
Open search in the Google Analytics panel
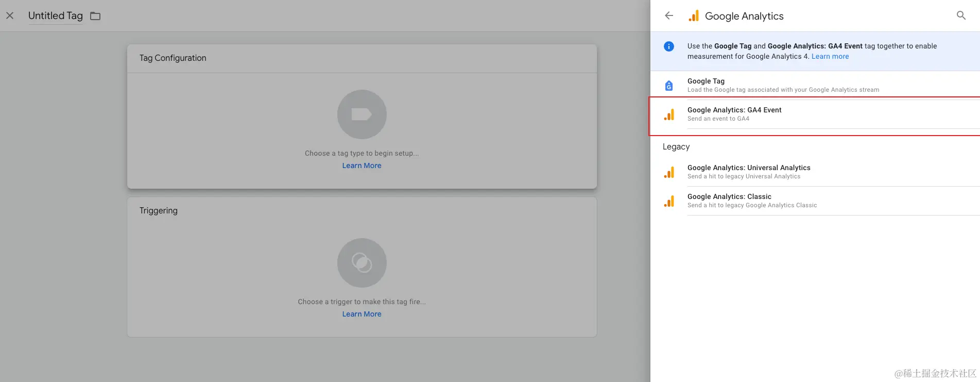(961, 15)
